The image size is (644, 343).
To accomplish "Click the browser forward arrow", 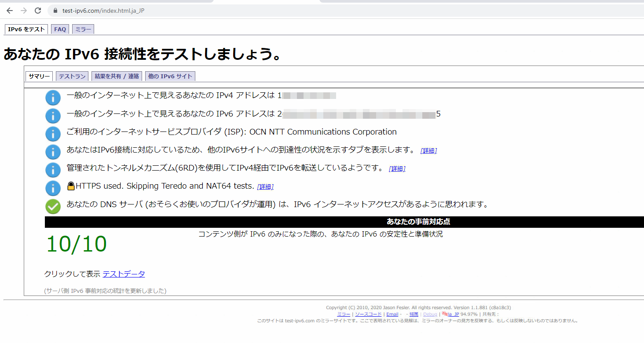I will click(24, 11).
